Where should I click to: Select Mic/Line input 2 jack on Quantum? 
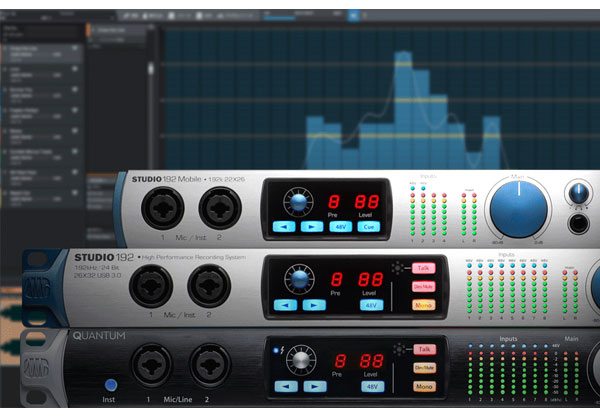[x=210, y=366]
